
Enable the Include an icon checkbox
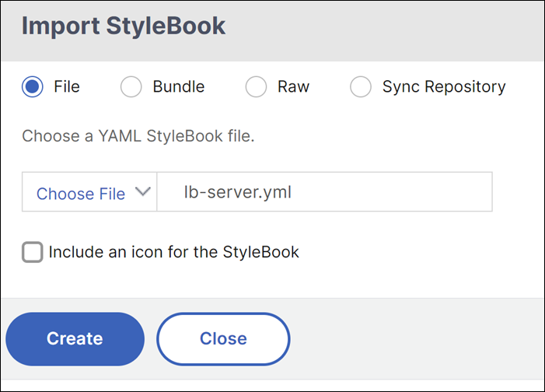point(32,252)
